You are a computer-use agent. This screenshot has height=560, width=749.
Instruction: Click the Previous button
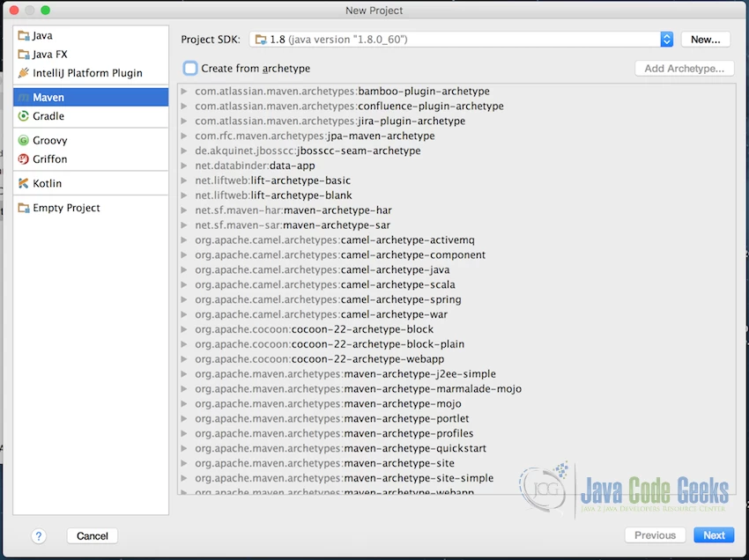655,535
